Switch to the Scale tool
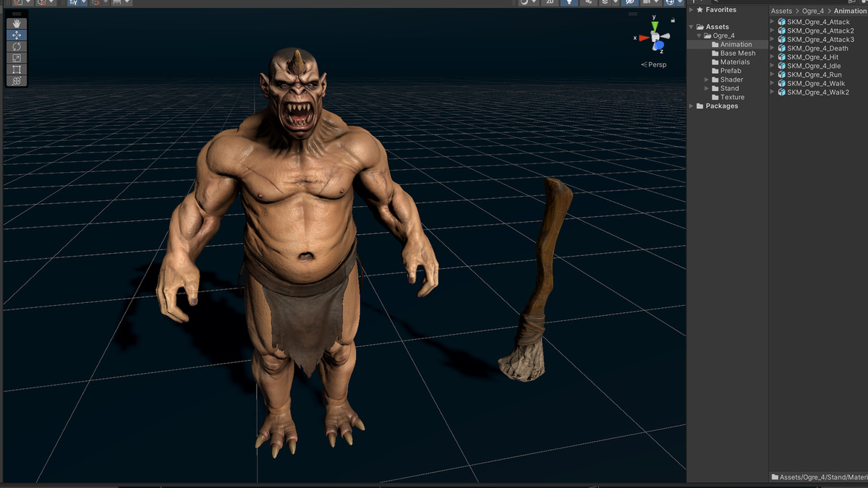The width and height of the screenshot is (868, 488). click(x=16, y=57)
